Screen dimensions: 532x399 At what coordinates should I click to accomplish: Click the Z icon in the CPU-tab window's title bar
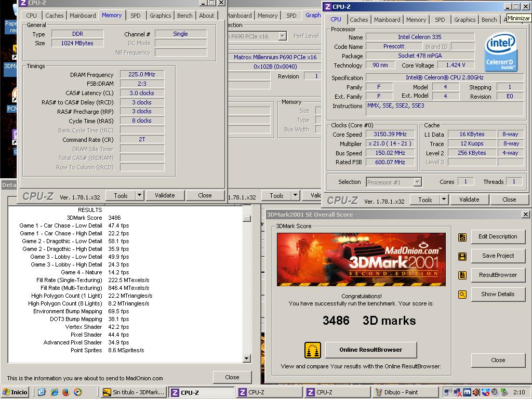tap(327, 7)
